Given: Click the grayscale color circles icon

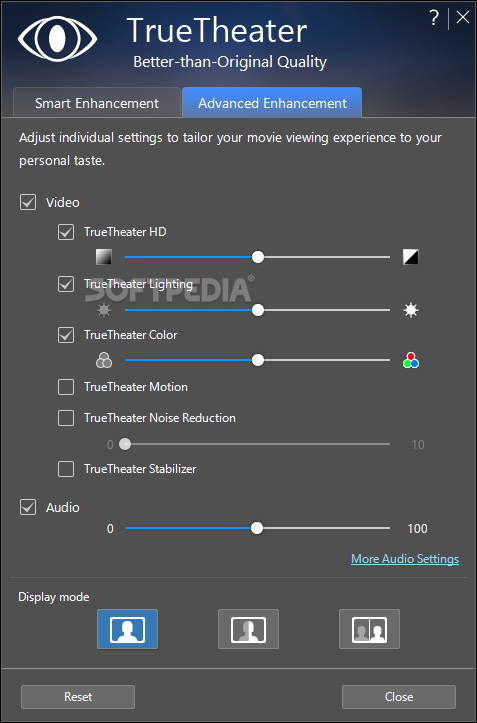Looking at the screenshot, I should point(104,360).
